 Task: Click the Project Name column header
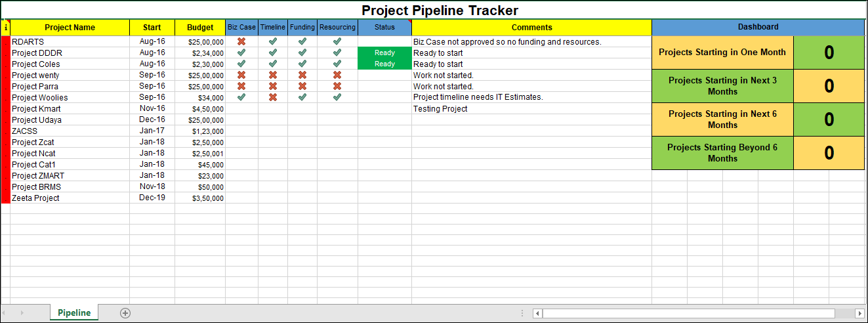coord(70,28)
